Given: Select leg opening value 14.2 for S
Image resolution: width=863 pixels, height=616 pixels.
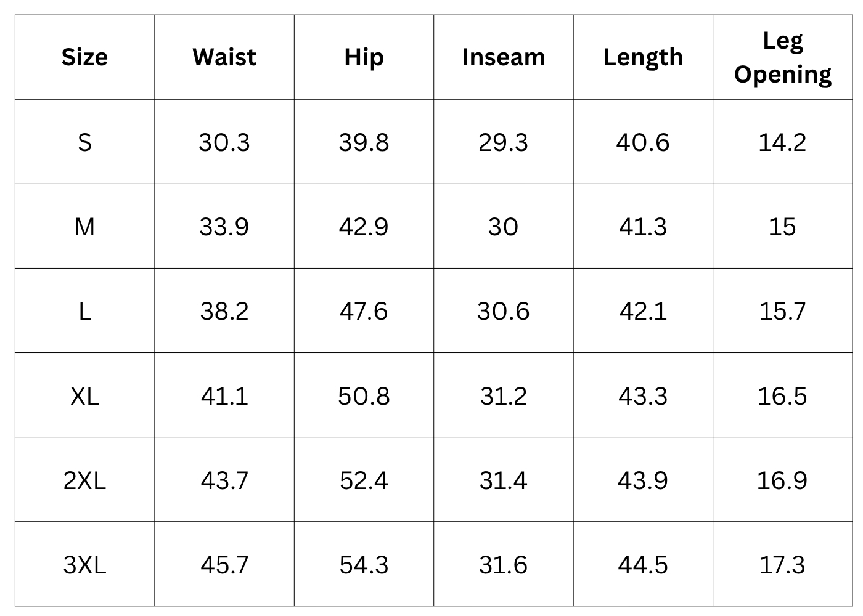Looking at the screenshot, I should pos(782,142).
